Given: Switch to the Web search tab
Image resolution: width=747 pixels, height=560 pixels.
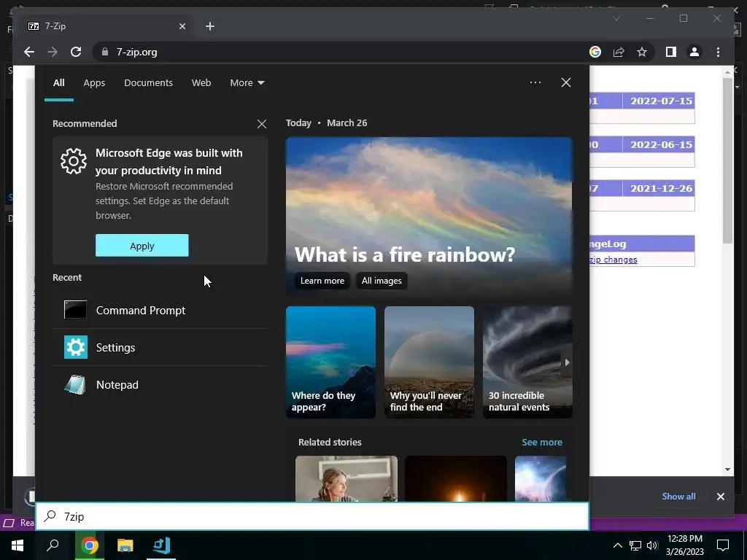Looking at the screenshot, I should pos(201,83).
